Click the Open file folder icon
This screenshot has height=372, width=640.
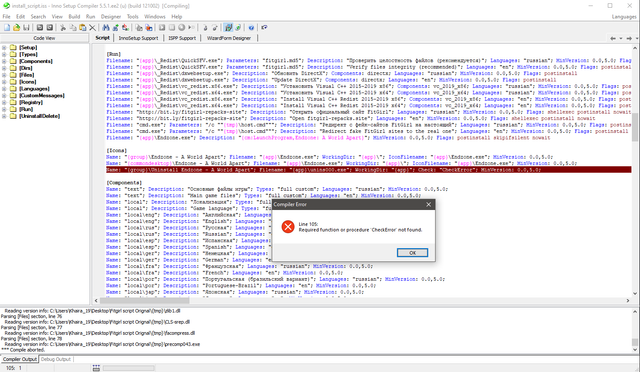coord(16,27)
